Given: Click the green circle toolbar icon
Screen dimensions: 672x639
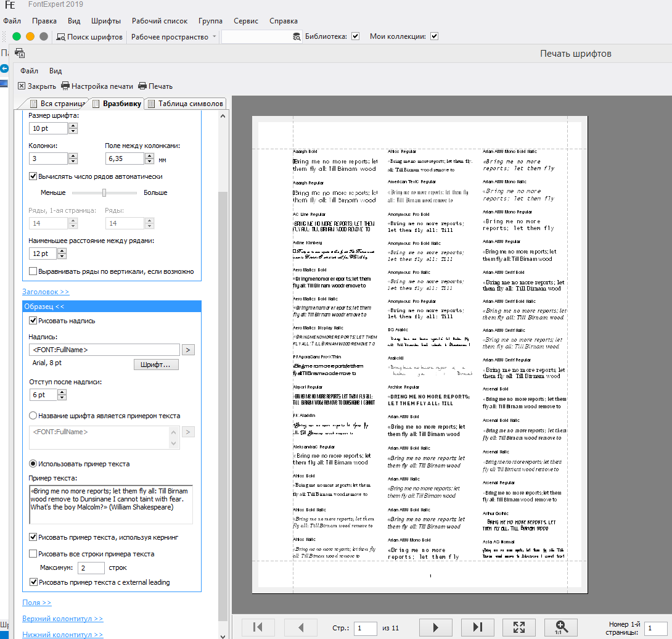Looking at the screenshot, I should tap(17, 36).
